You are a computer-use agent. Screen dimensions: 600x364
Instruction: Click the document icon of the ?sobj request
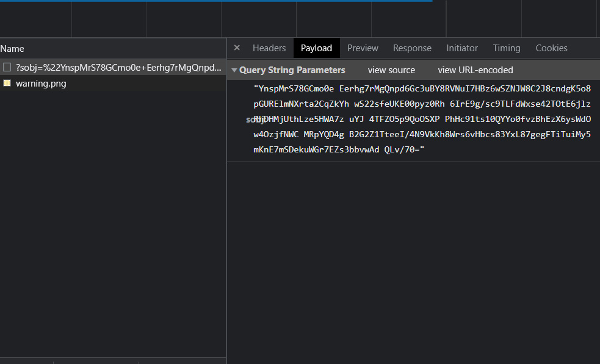tap(7, 67)
